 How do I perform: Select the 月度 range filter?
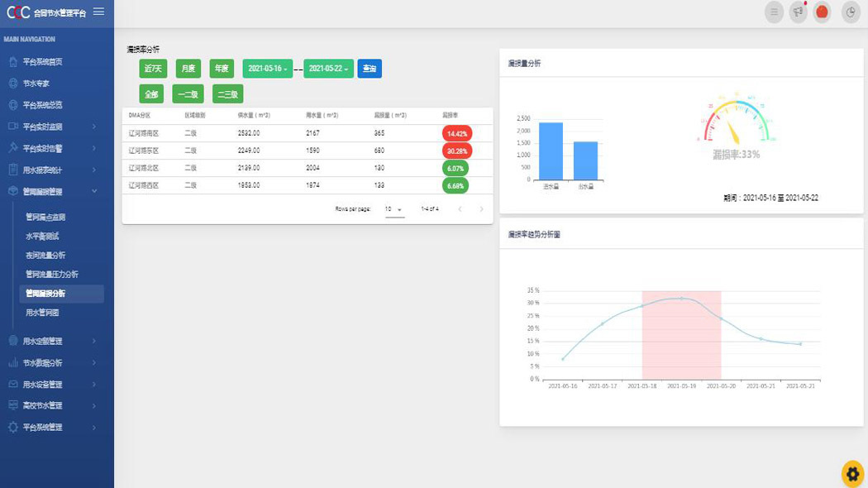click(x=188, y=69)
